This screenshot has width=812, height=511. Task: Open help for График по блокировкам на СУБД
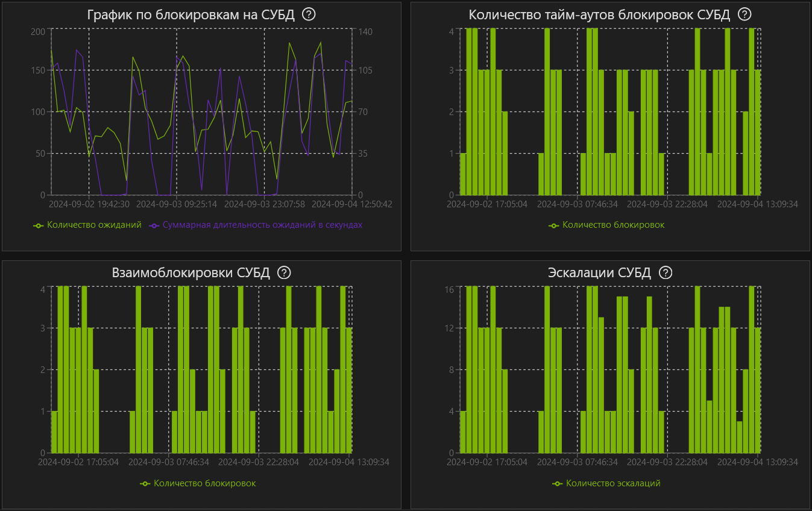pyautogui.click(x=309, y=14)
